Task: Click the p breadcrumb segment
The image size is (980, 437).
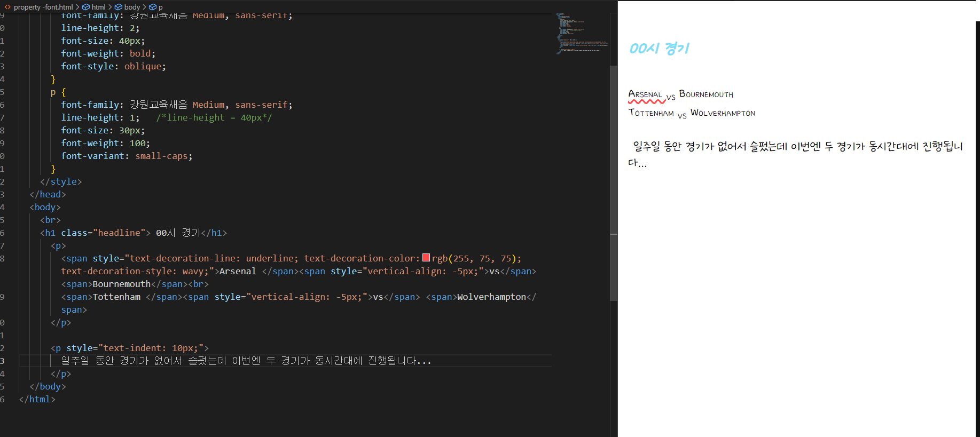Action: (160, 7)
